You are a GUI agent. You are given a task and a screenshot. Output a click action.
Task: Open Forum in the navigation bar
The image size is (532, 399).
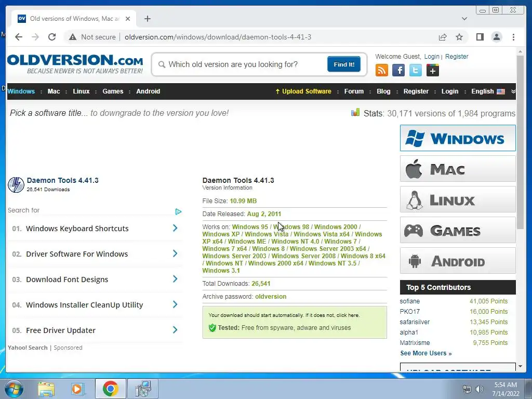click(354, 91)
